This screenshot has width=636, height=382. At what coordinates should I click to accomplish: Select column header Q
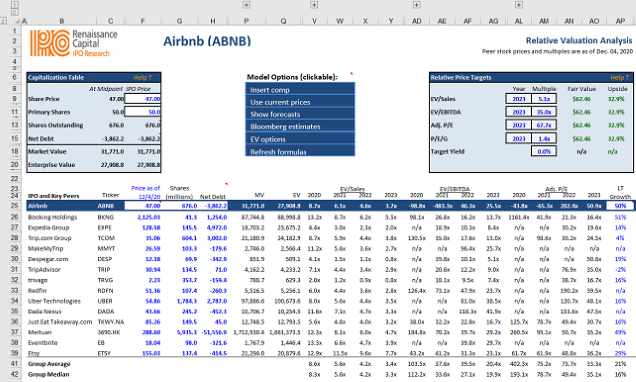pyautogui.click(x=283, y=21)
